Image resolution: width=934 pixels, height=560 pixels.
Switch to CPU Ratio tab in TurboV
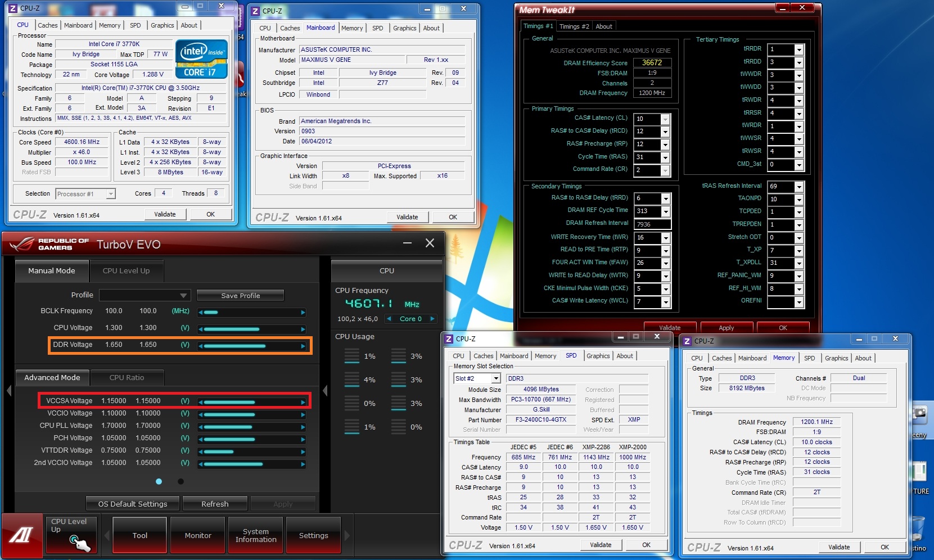pyautogui.click(x=127, y=377)
